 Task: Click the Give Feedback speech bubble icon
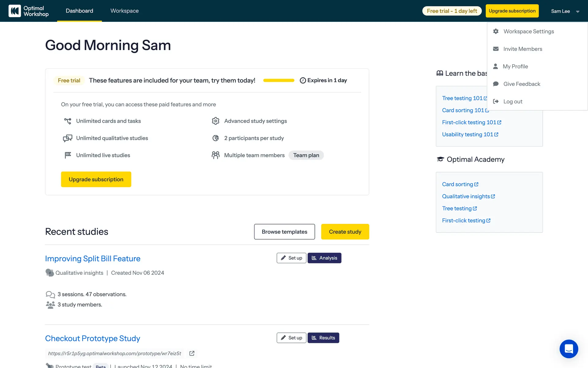(496, 84)
